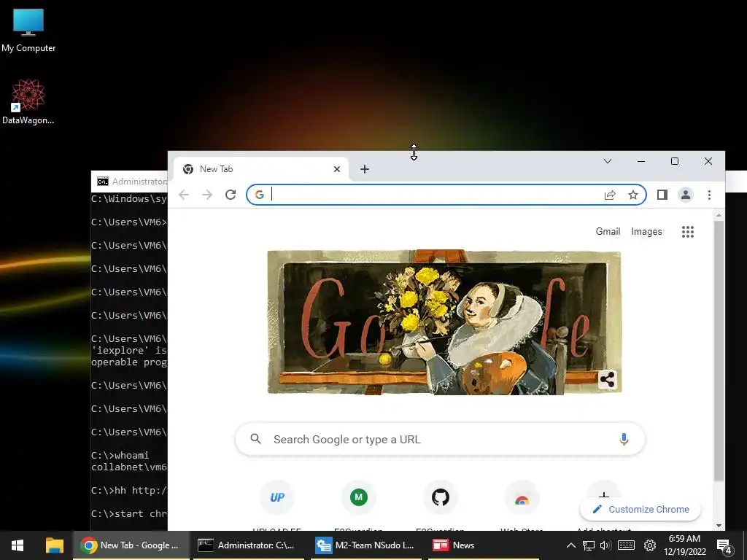The height and width of the screenshot is (560, 747).
Task: Click the share page icon in address bar
Action: (610, 195)
